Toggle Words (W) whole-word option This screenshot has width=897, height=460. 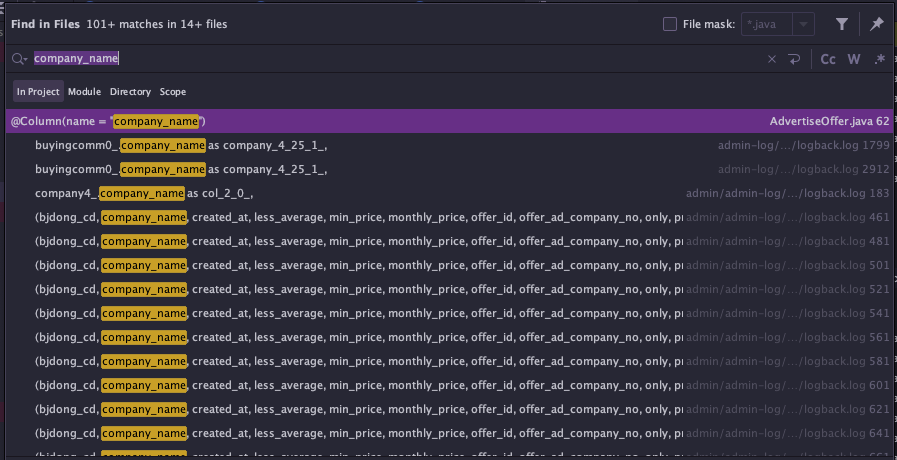point(854,59)
